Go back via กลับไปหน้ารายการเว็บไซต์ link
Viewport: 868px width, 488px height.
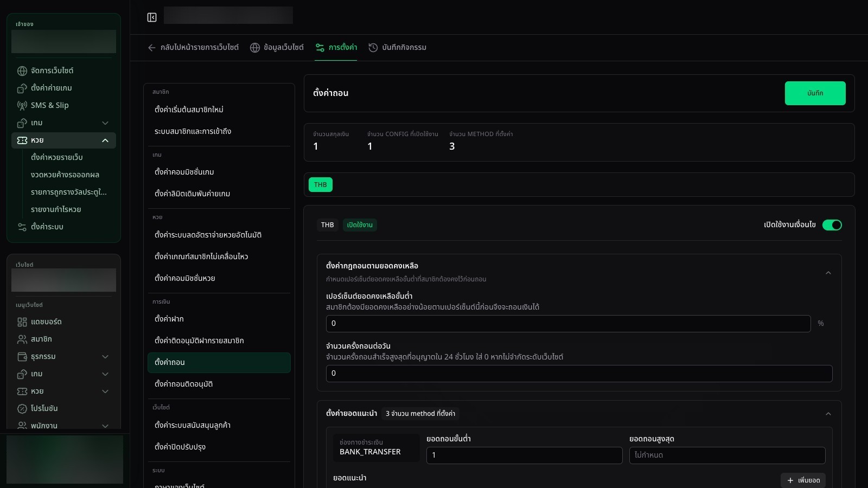(x=193, y=48)
